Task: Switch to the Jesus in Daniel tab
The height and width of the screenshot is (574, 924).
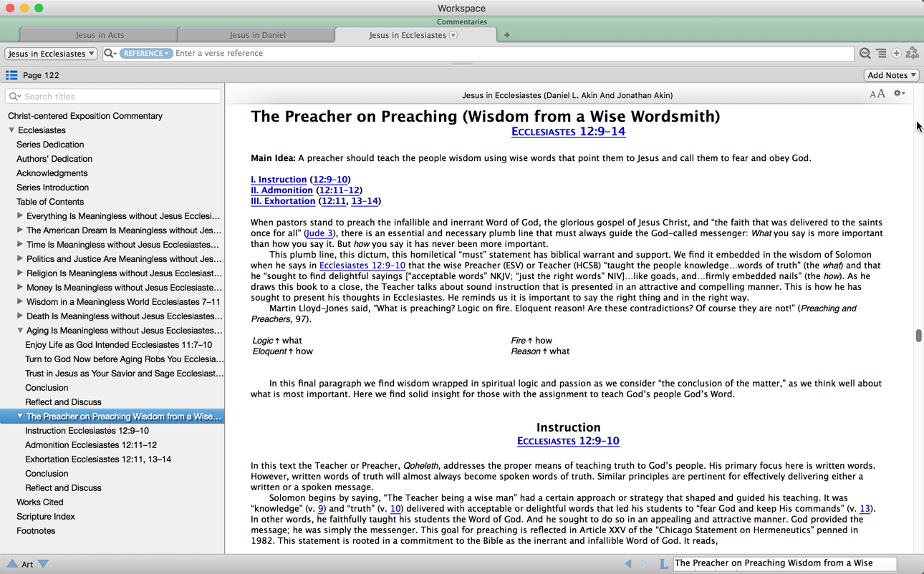Action: tap(257, 35)
